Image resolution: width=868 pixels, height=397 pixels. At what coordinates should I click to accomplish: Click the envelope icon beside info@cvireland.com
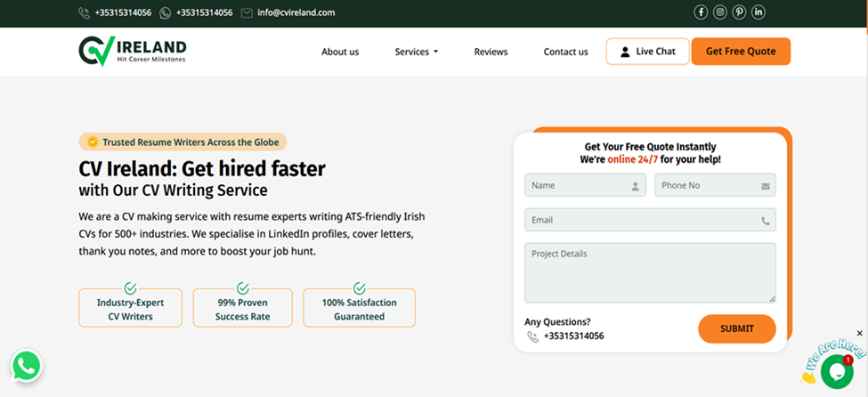tap(247, 13)
